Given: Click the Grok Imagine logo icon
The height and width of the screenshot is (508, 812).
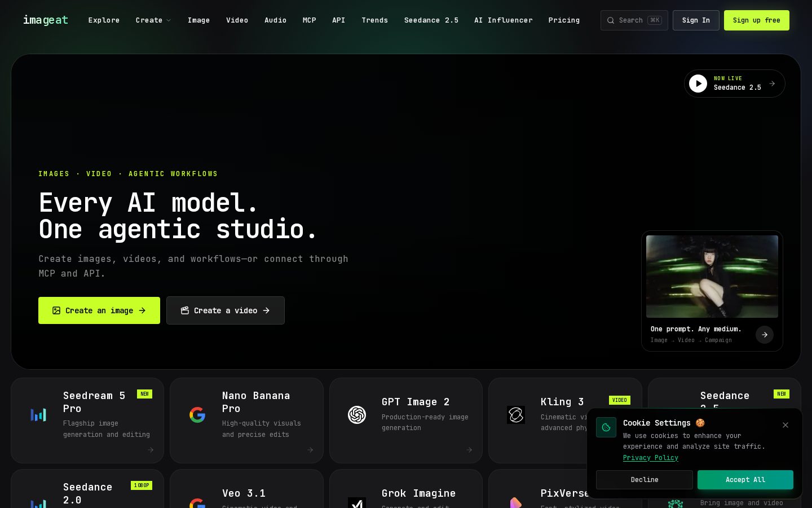Looking at the screenshot, I should [357, 503].
